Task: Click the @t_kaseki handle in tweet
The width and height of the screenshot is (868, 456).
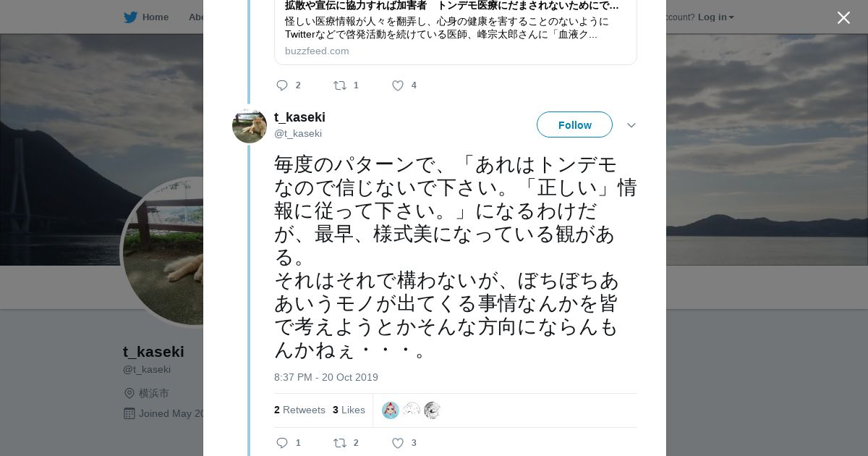Action: point(298,133)
